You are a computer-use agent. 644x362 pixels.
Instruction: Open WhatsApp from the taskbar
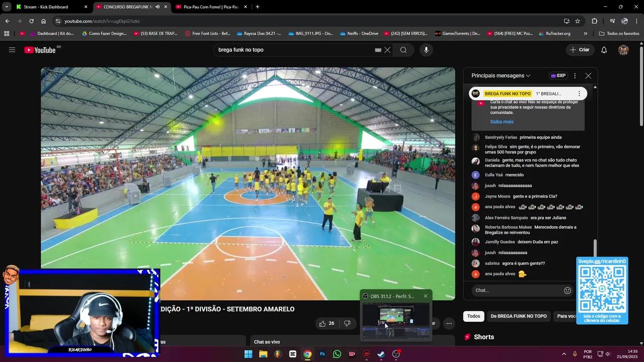tap(337, 354)
